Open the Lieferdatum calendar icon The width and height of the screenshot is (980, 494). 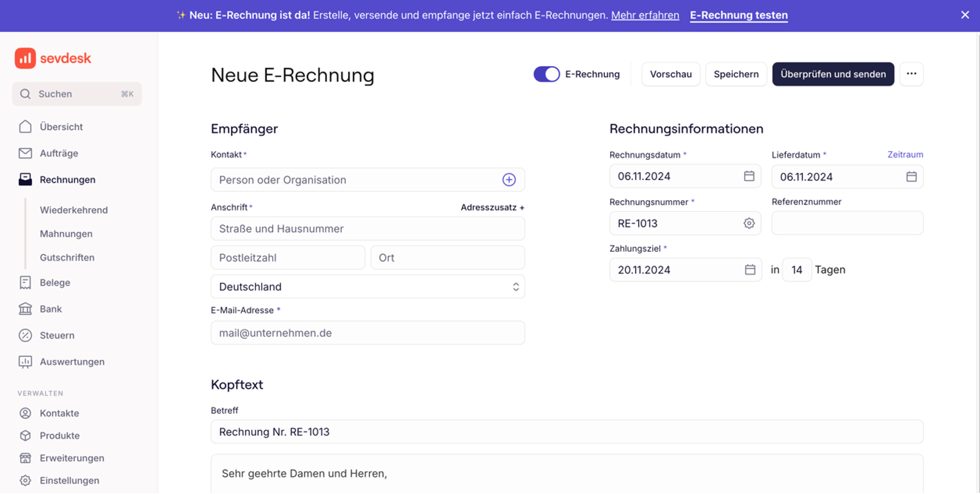(911, 177)
